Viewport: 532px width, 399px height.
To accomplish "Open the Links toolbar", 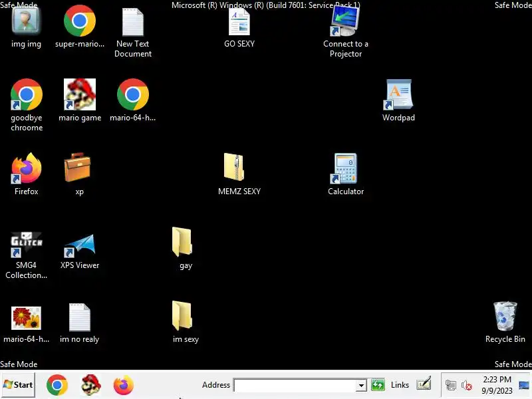I will [400, 385].
